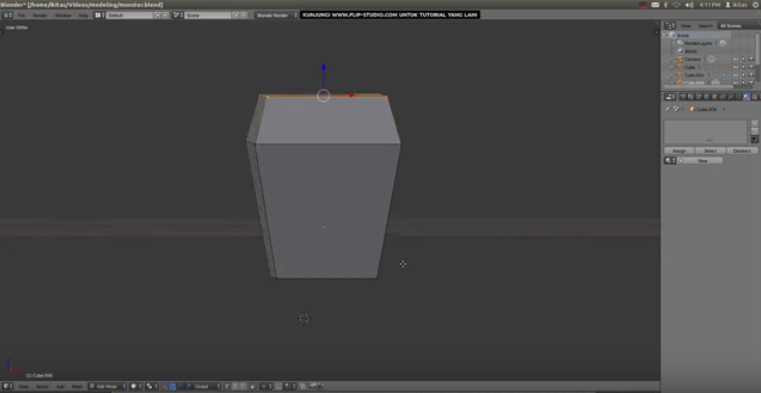Toggle Cube.001 selectability in outliner

744,75
